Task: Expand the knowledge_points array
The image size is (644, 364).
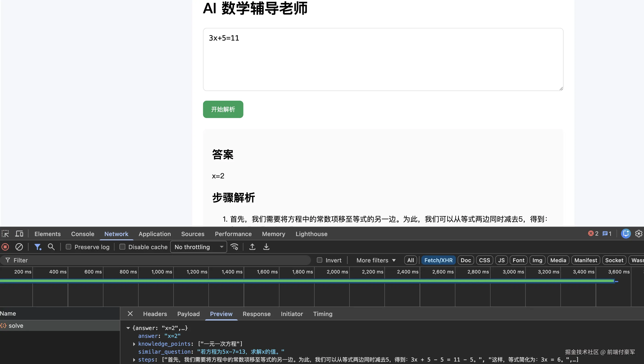Action: click(x=134, y=344)
